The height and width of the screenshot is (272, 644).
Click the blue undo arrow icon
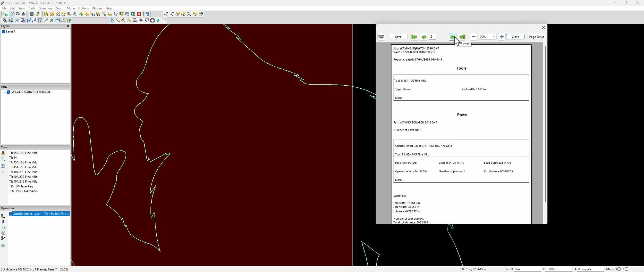tap(147, 14)
